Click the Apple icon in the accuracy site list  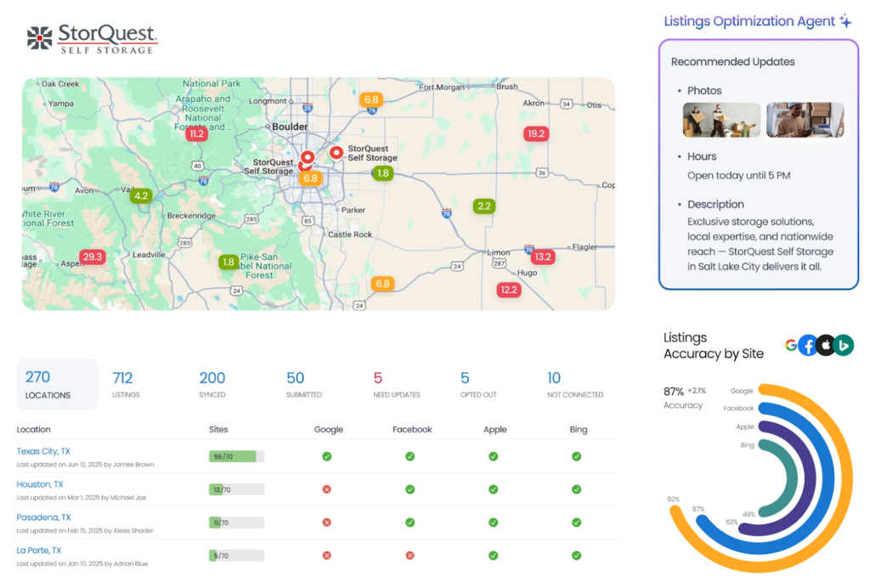pos(825,347)
